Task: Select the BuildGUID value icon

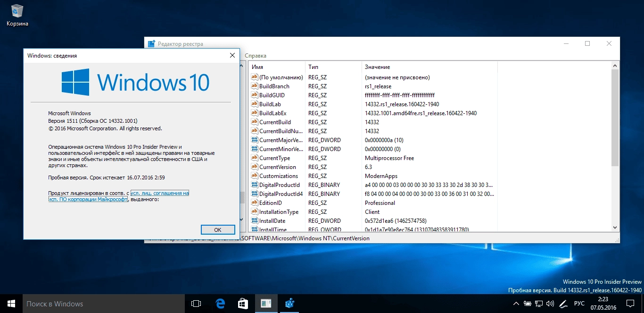Action: click(254, 95)
